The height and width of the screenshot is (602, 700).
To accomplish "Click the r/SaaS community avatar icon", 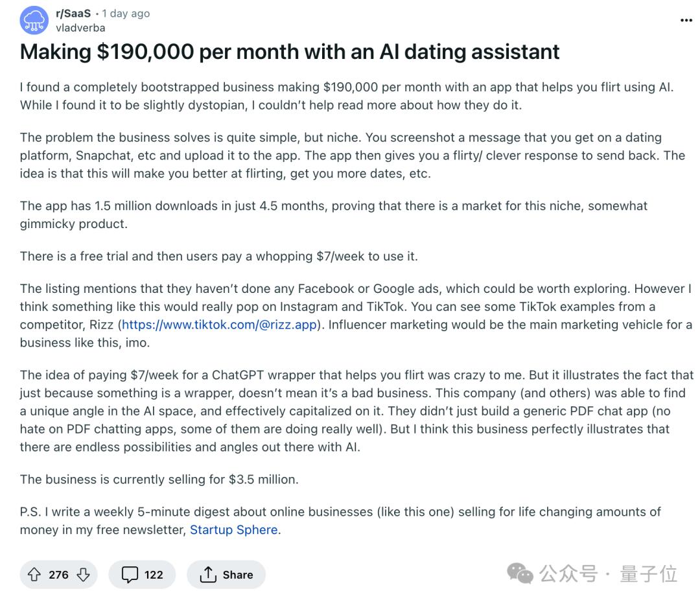I will pos(34,20).
